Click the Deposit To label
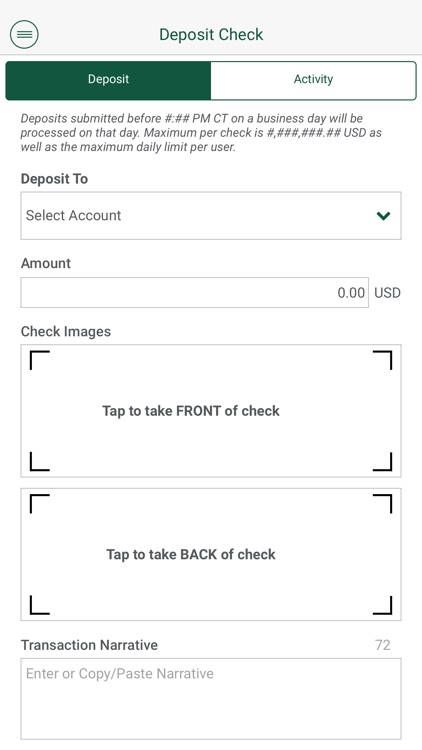422x750 pixels. [55, 179]
